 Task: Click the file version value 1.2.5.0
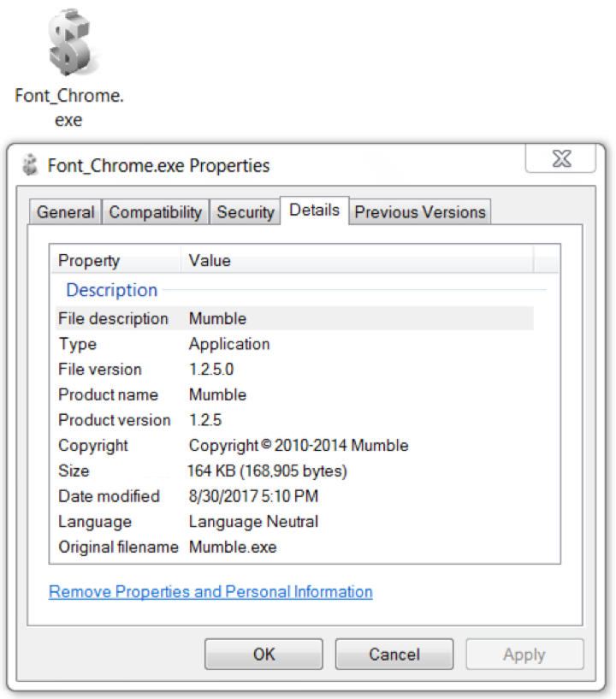click(211, 369)
